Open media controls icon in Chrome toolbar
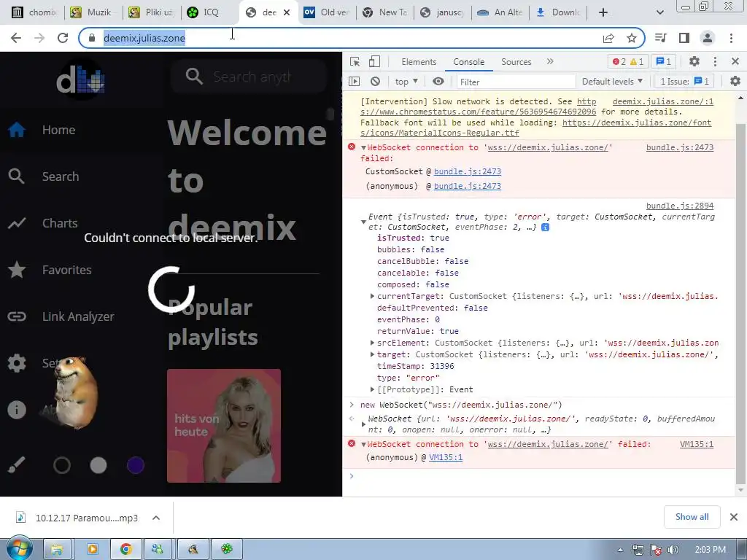 point(661,38)
